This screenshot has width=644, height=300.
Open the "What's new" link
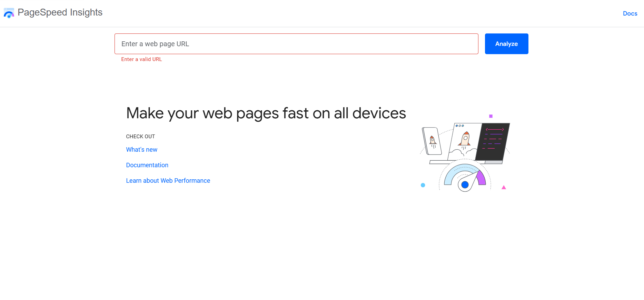point(141,150)
